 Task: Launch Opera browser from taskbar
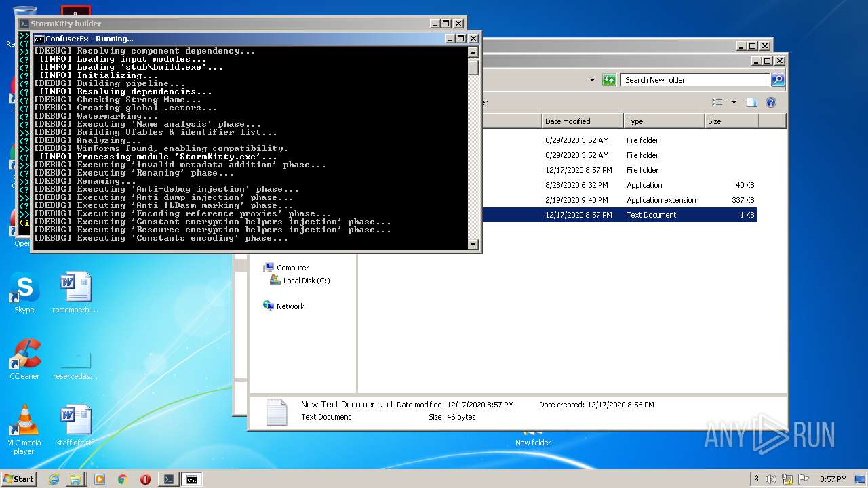click(x=145, y=479)
